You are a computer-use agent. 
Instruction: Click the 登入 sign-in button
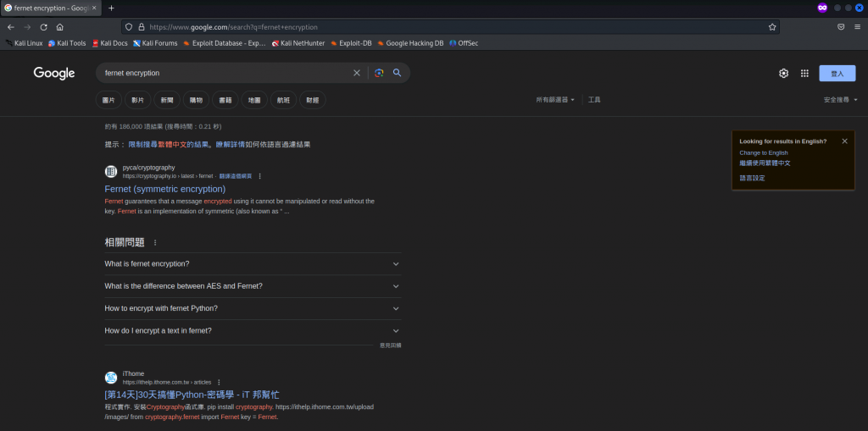pos(837,73)
